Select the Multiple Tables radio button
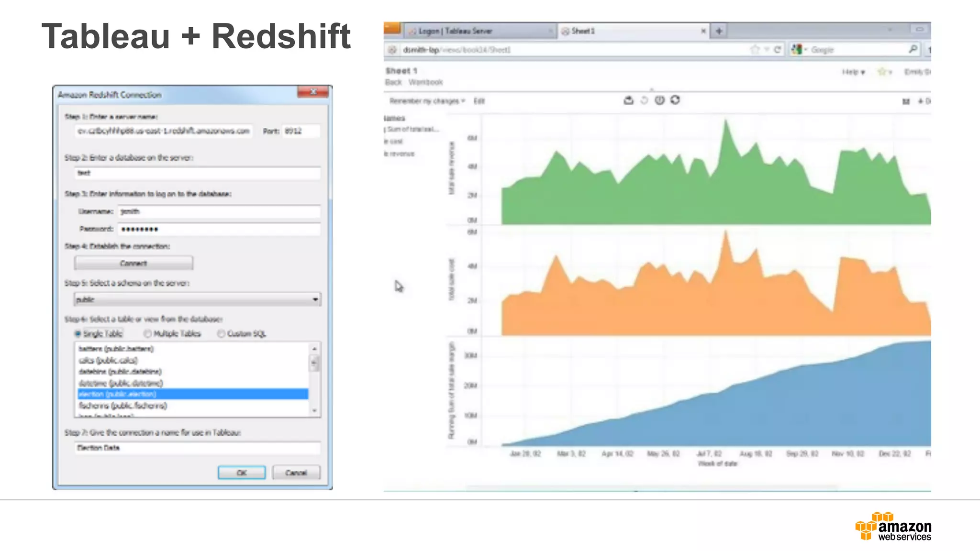Screen dimensions: 980x551 coord(147,333)
